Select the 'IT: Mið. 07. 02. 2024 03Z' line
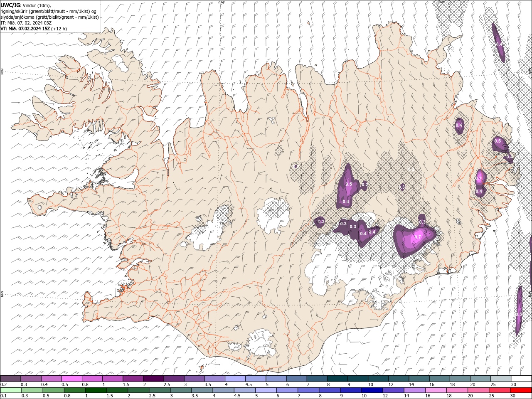The width and height of the screenshot is (532, 399). coord(26,23)
